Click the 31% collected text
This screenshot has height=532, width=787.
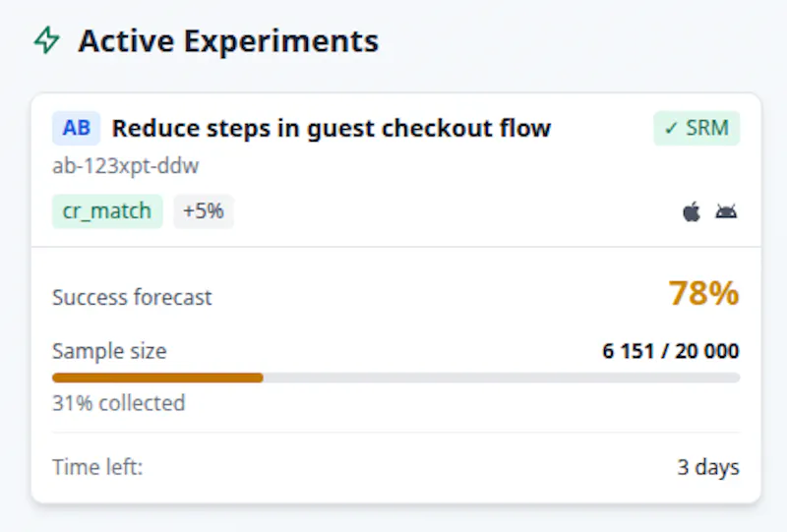coord(118,403)
